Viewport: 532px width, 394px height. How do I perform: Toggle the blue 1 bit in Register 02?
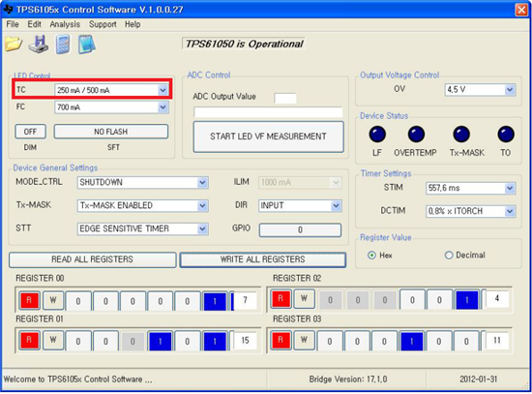click(467, 300)
